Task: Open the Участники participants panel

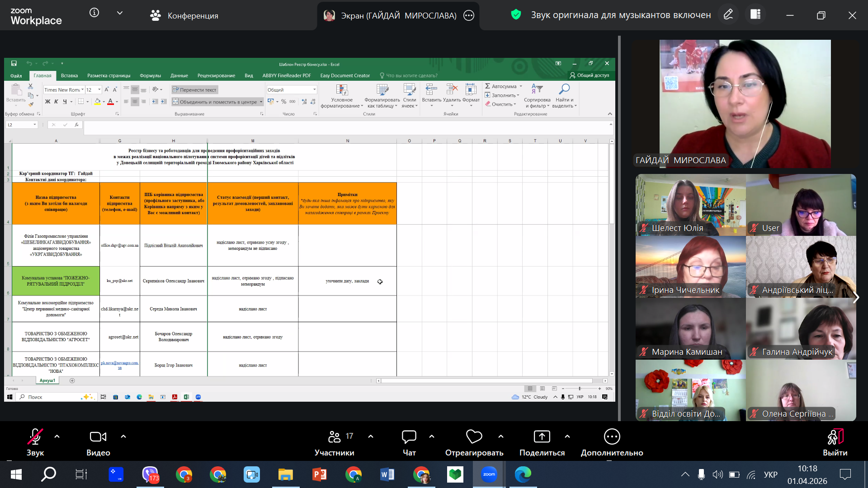Action: (x=335, y=442)
